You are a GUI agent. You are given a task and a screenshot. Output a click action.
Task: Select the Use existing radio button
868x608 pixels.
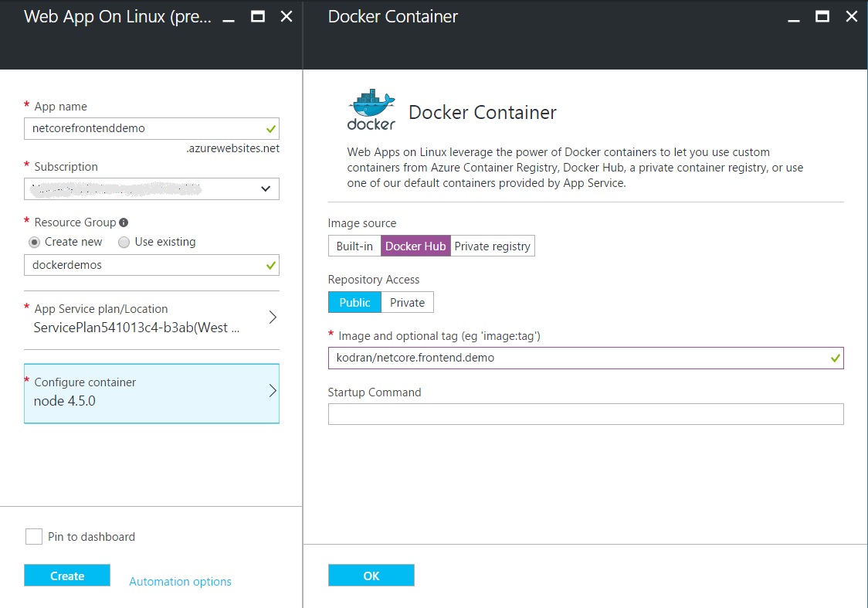coord(124,242)
